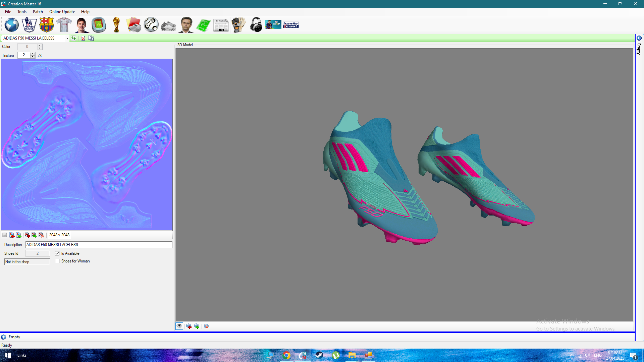Viewport: 644px width, 362px height.
Task: Export rx3 texture file with green arrow
Action: (x=34, y=235)
